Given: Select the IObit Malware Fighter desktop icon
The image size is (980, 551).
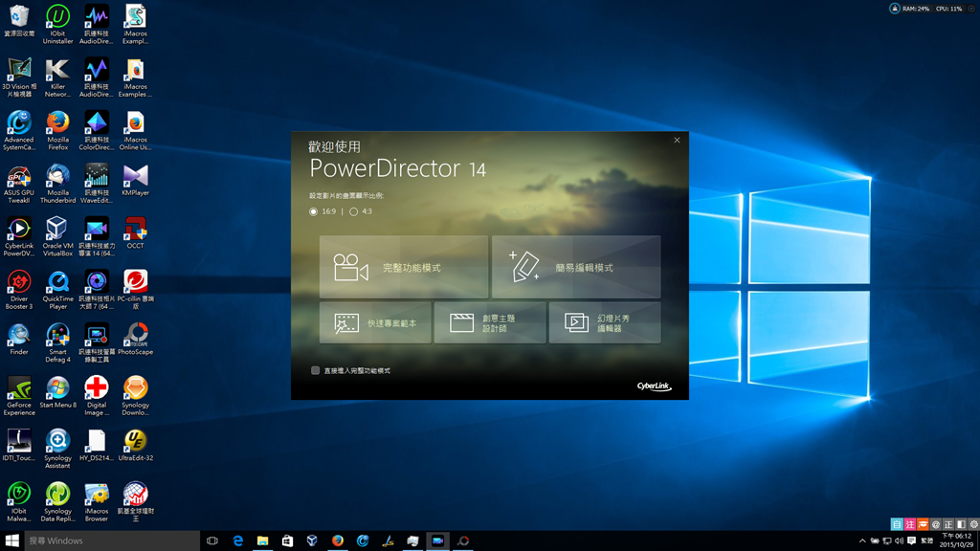Looking at the screenshot, I should (19, 502).
